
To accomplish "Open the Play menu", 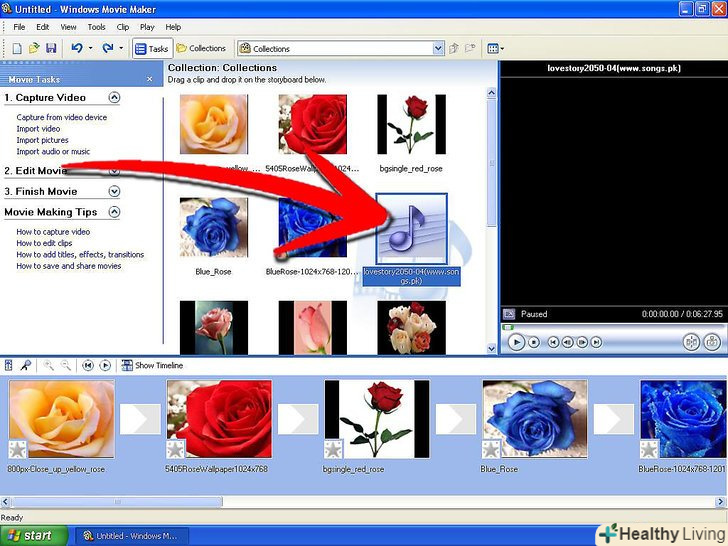I will pyautogui.click(x=147, y=27).
